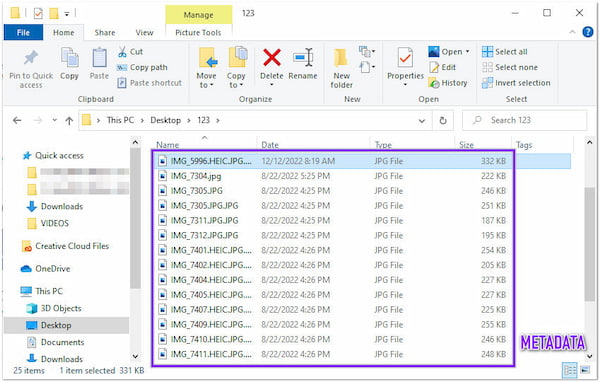Screen dimensions: 600x382
Task: Click the Manage contextual tab
Action: point(199,15)
